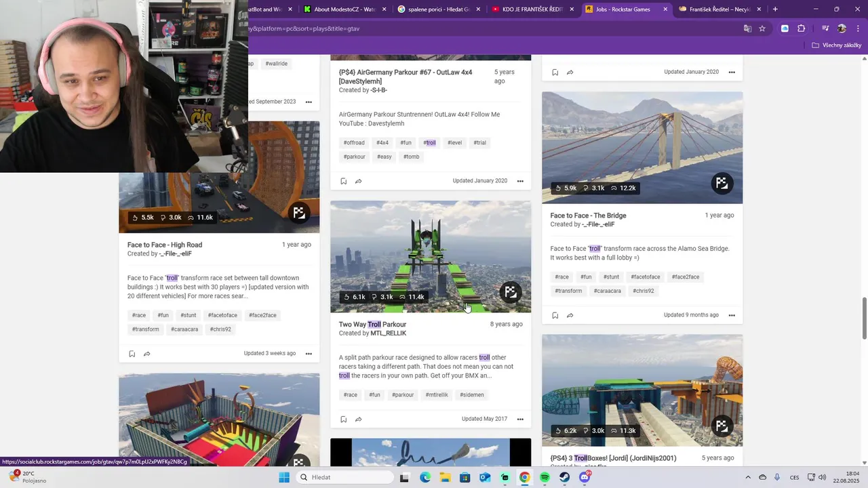Click the translate page icon in address bar
The height and width of the screenshot is (488, 868).
747,28
